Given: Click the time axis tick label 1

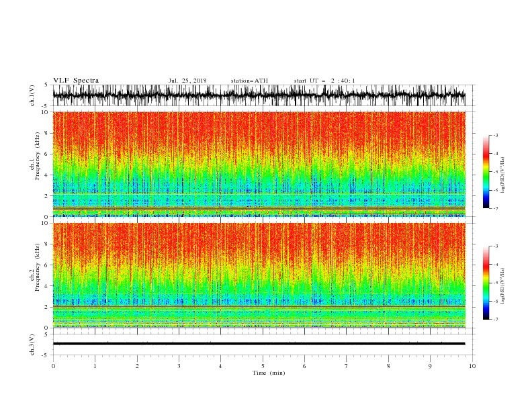Looking at the screenshot, I should [95, 366].
